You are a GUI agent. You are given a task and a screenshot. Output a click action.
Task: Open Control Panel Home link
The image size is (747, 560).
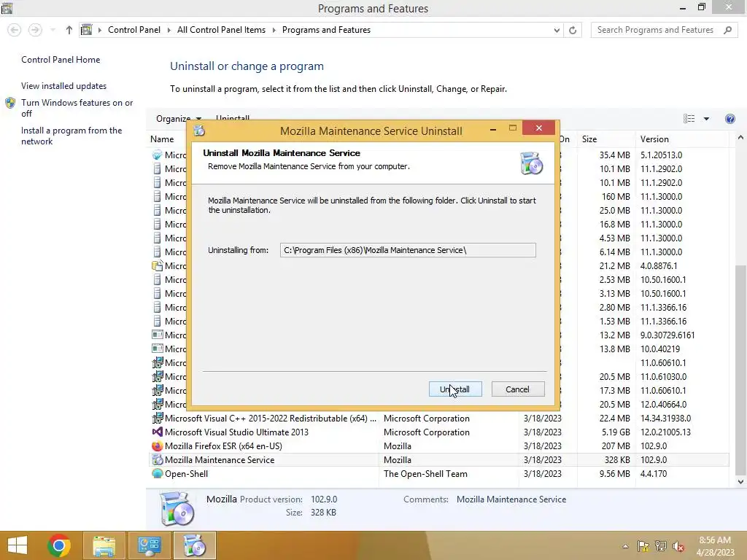click(x=61, y=60)
